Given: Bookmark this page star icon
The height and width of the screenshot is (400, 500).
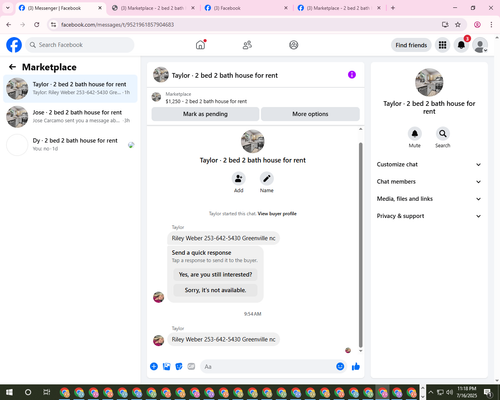Looking at the screenshot, I should coord(458,25).
